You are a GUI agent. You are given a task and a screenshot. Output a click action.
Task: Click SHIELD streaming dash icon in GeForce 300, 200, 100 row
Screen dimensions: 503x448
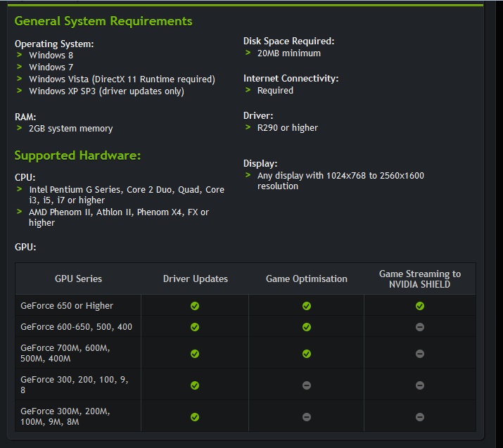pos(420,385)
